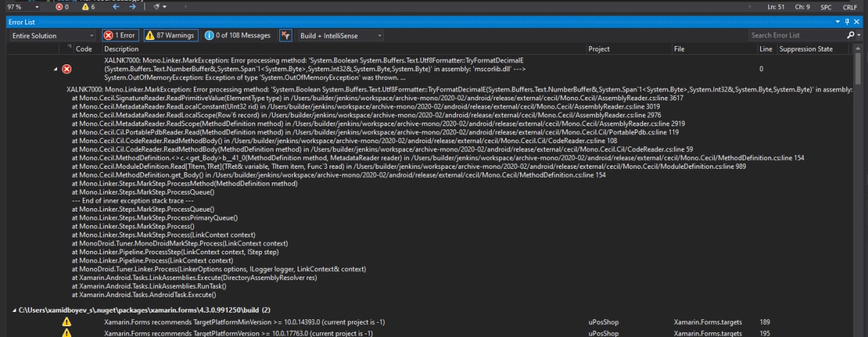Click Xamarin.Forms.targets on line 189 row
This screenshot has width=868, height=337.
708,322
